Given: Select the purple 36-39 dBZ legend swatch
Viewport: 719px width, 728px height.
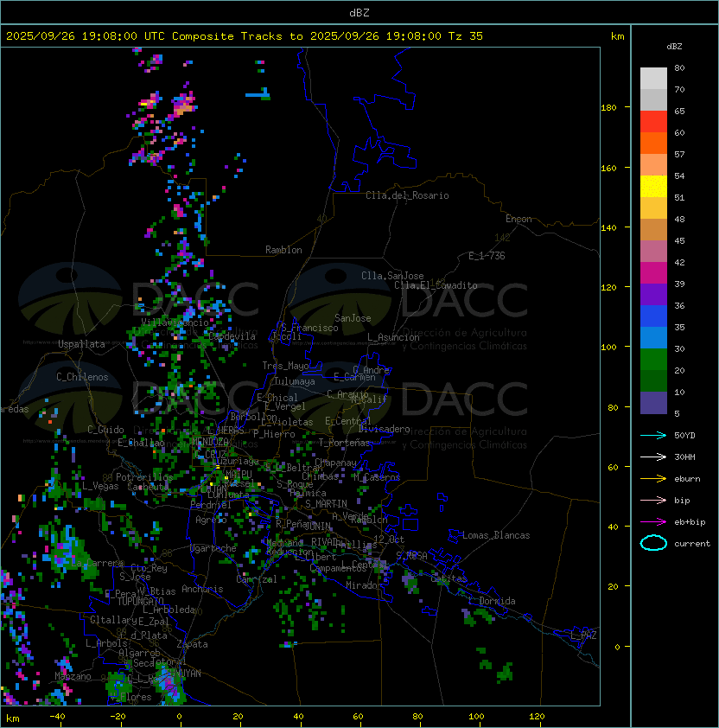Looking at the screenshot, I should point(653,295).
